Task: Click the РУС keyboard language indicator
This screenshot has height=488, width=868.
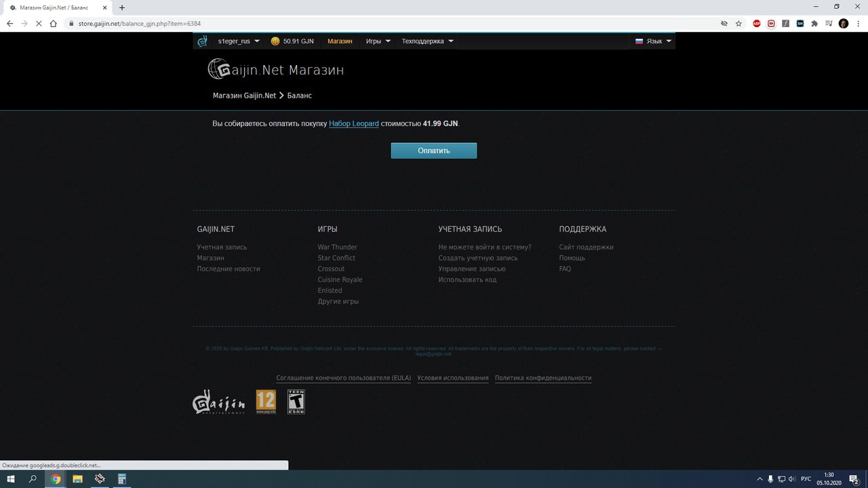Action: click(806, 479)
